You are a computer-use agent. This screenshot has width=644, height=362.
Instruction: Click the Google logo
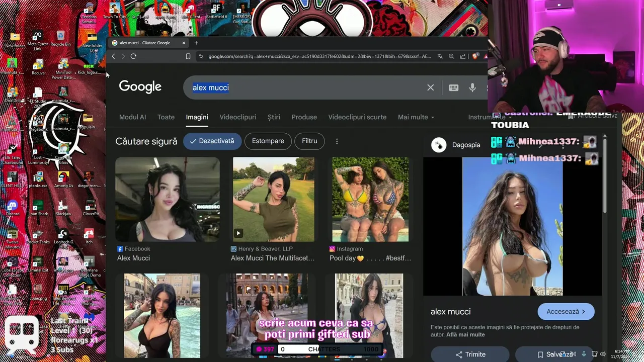coord(140,87)
